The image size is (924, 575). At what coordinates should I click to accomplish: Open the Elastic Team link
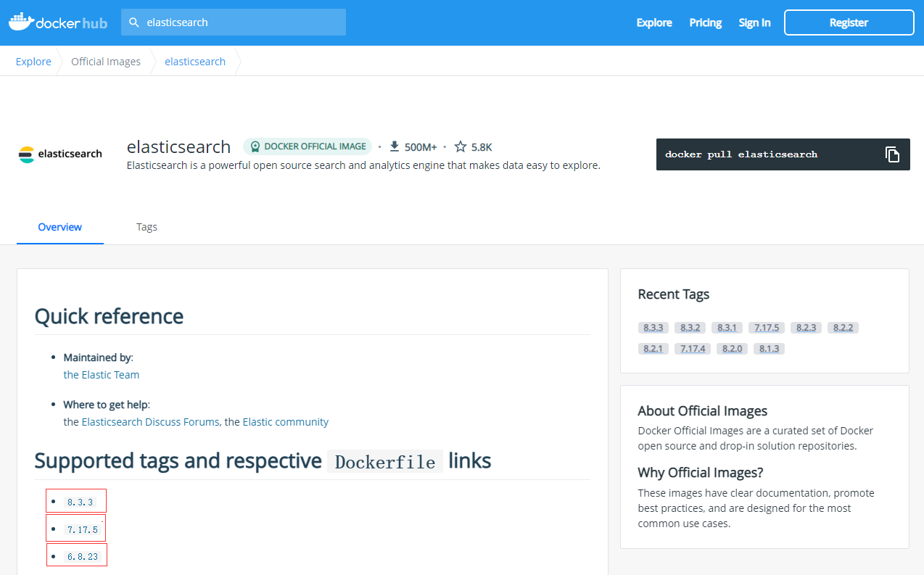click(102, 375)
